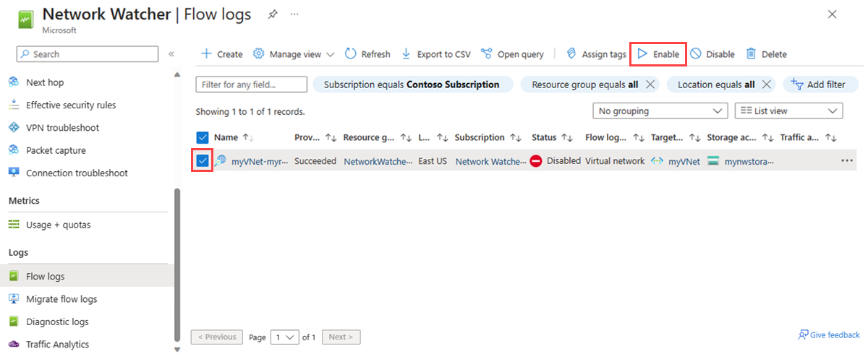Image resolution: width=868 pixels, height=354 pixels.
Task: Click Add filter button
Action: [x=819, y=85]
